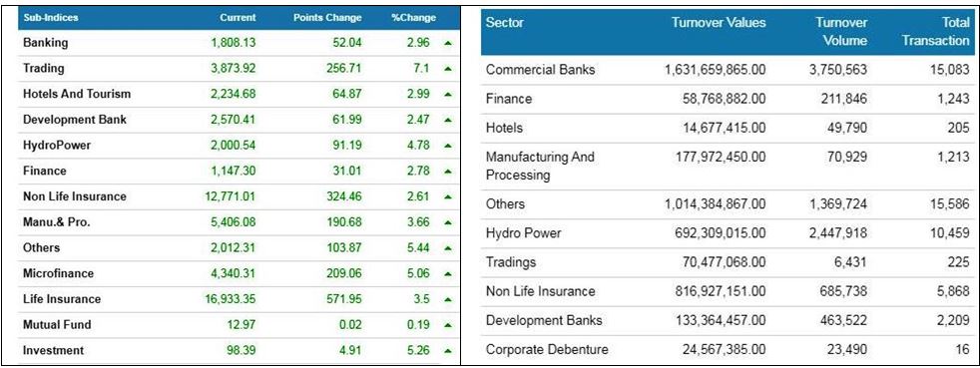The height and width of the screenshot is (368, 980).
Task: Click the up arrow in Microfinance row
Action: (x=447, y=274)
